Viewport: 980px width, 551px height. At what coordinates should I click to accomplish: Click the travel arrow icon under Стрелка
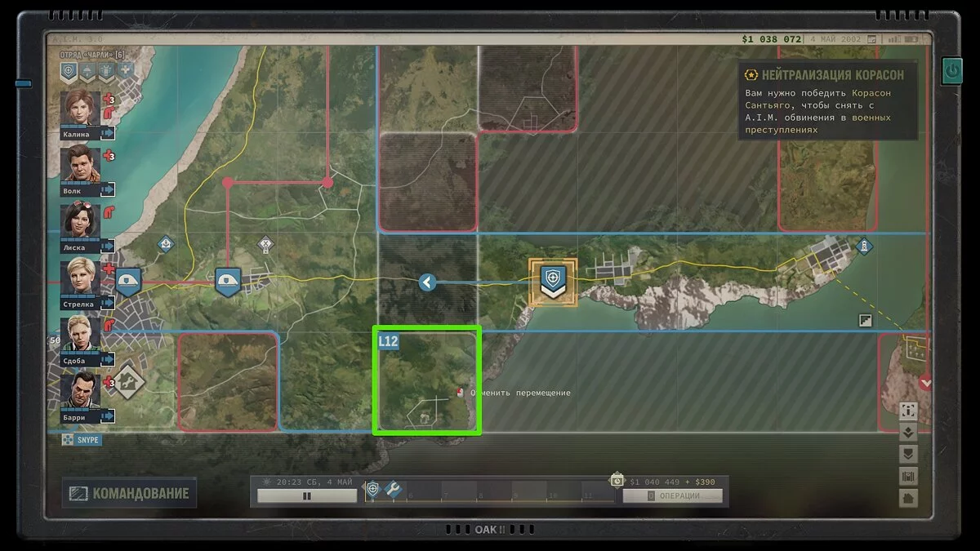108,302
